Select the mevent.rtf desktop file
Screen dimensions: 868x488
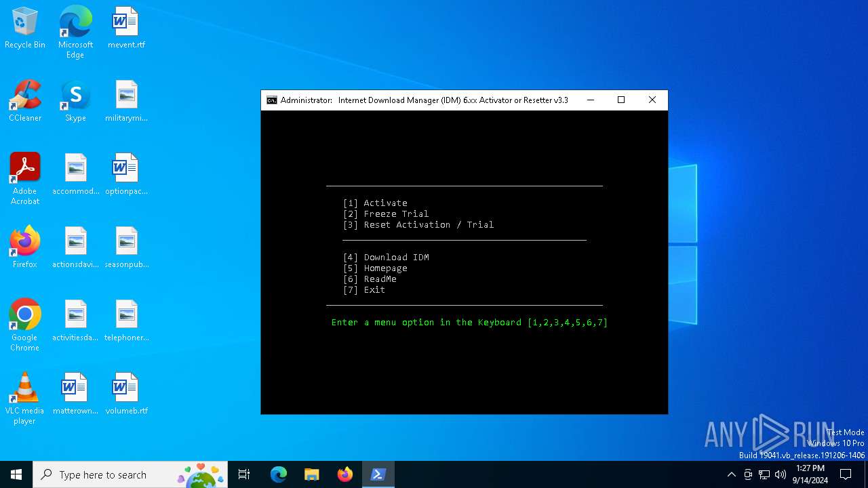pyautogui.click(x=126, y=28)
